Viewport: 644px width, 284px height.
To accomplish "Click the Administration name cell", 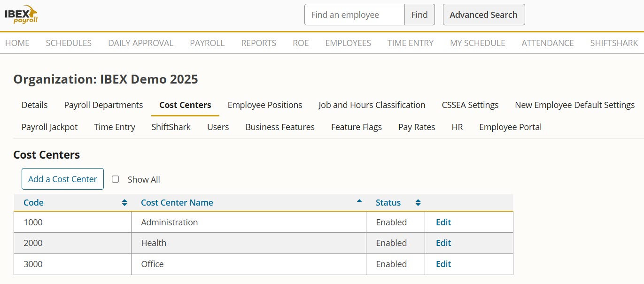I will point(249,222).
